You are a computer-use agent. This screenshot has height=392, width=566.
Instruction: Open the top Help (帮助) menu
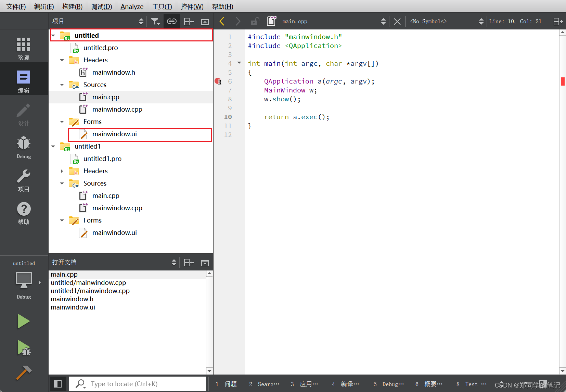222,7
